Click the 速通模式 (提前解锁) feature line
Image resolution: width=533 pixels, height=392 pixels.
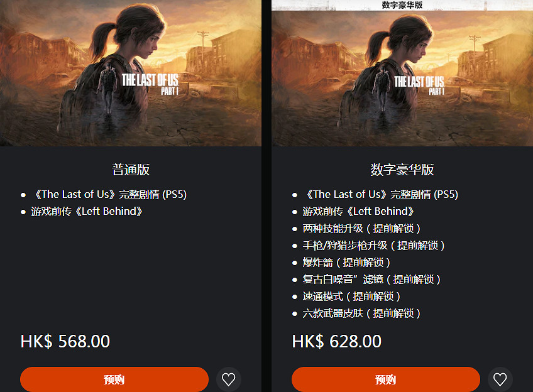pos(351,297)
